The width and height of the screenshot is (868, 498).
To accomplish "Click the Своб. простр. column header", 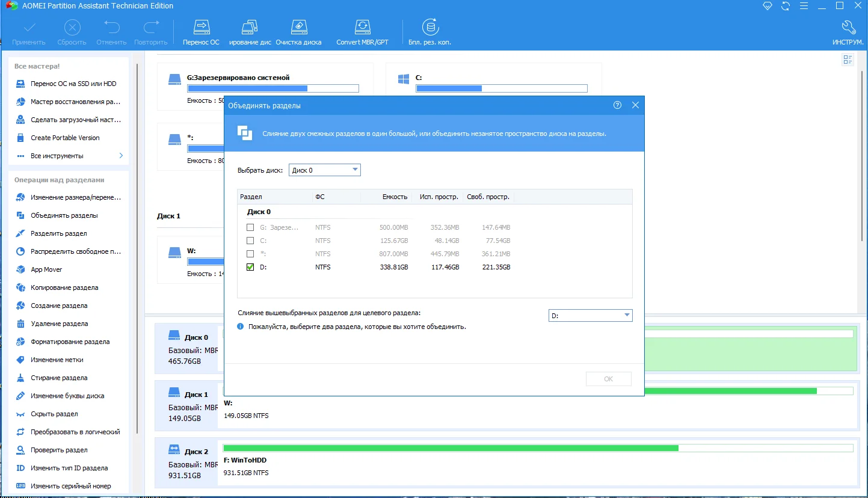I will point(488,197).
